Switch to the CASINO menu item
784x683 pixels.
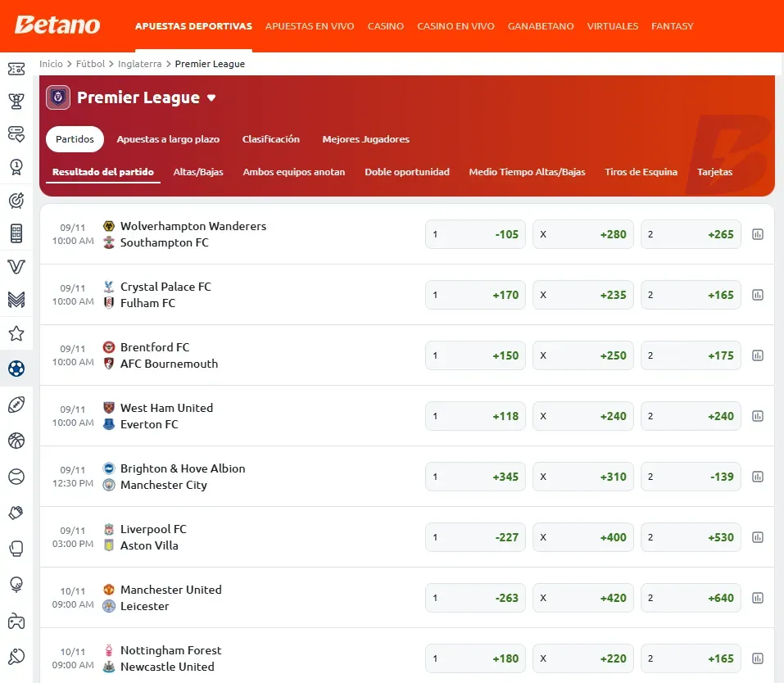coord(385,25)
